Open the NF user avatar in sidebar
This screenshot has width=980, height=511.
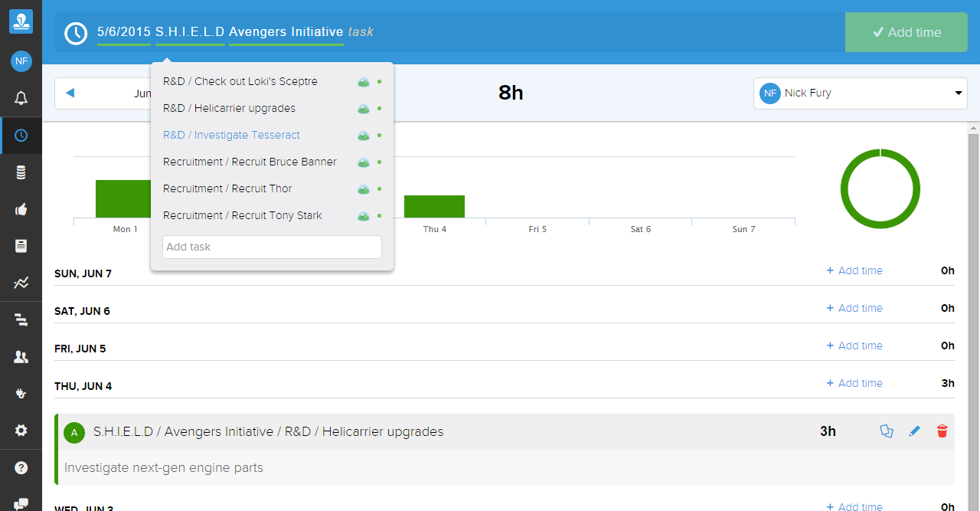(x=21, y=61)
